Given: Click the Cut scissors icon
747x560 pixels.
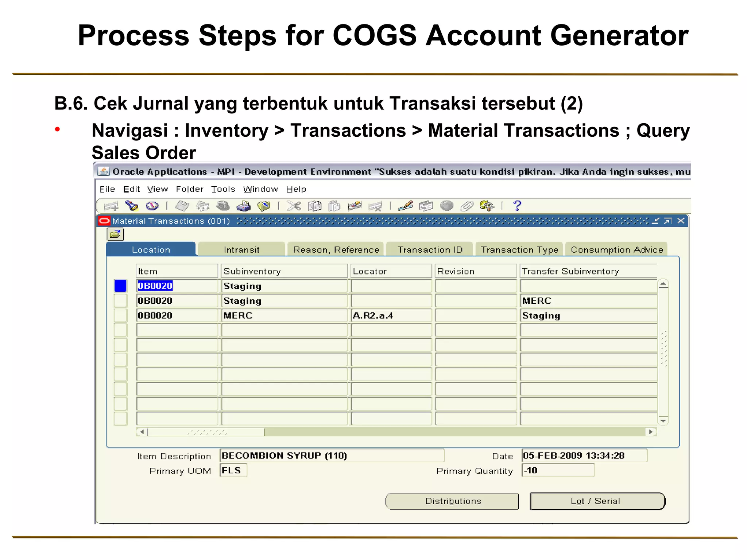Looking at the screenshot, I should click(x=294, y=206).
